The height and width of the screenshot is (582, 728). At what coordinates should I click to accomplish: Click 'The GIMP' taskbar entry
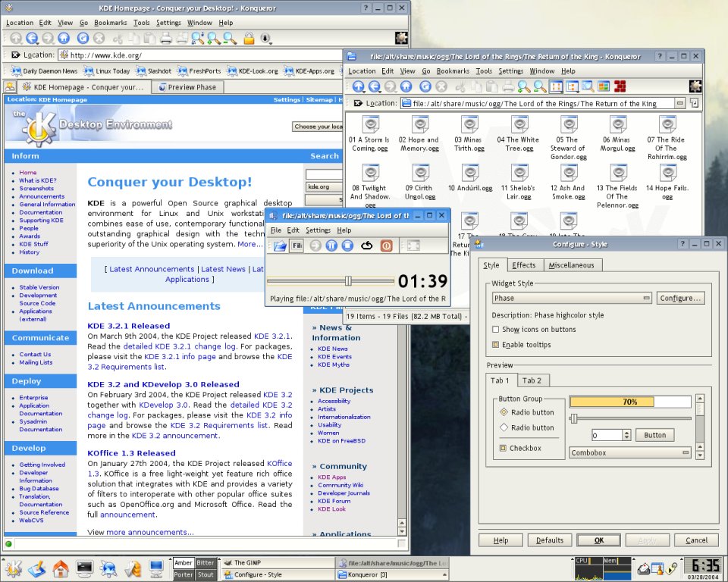(278, 562)
